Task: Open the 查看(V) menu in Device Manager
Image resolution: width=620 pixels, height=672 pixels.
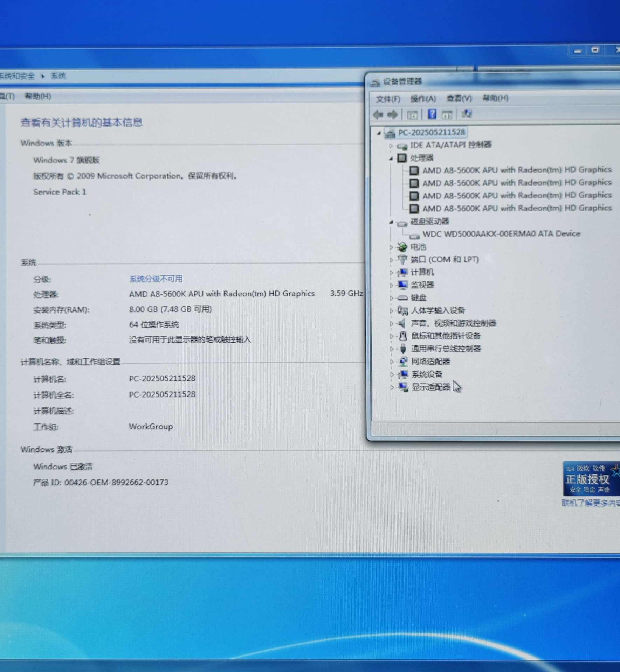Action: point(459,99)
